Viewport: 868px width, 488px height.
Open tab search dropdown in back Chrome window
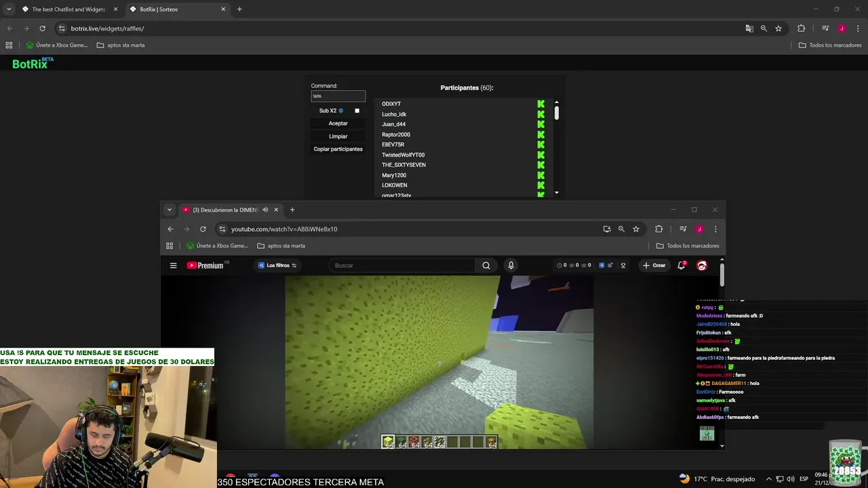[x=8, y=9]
